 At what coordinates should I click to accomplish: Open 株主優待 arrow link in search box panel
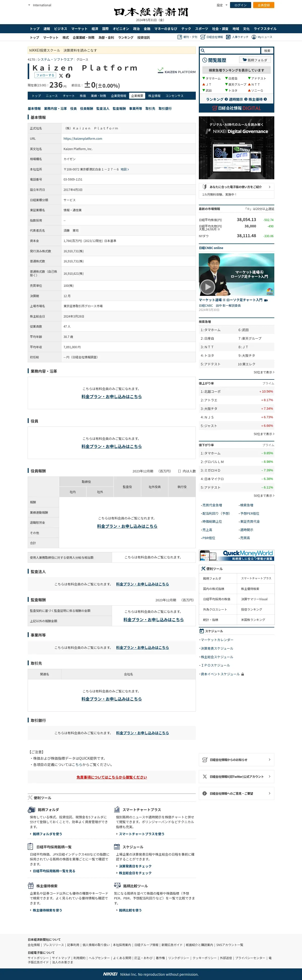point(257,99)
